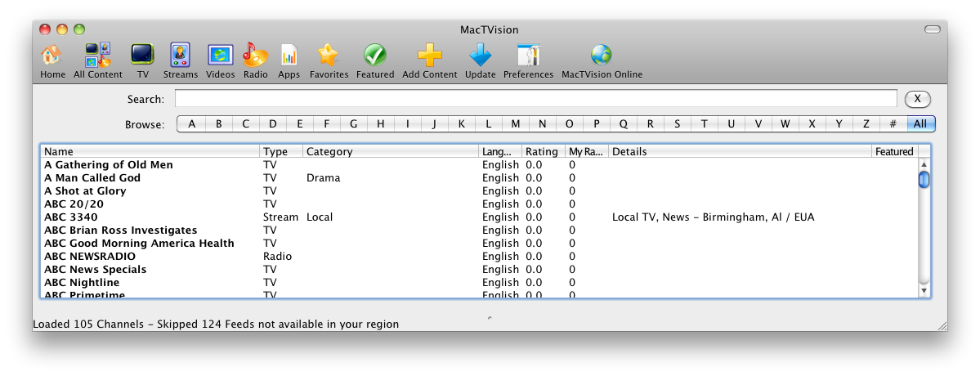
Task: Select the F browse segment
Action: pos(326,124)
